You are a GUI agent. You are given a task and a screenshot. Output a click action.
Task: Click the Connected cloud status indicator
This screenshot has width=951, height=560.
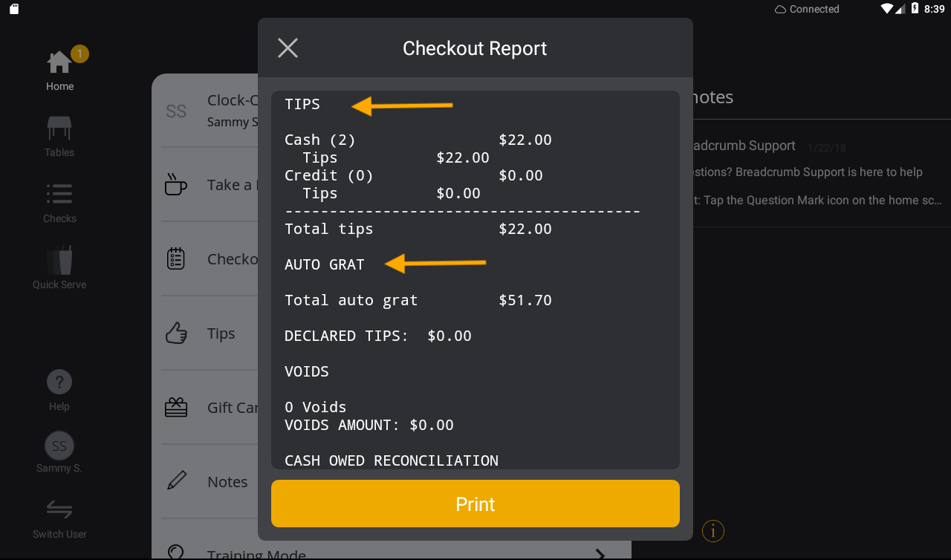(x=806, y=9)
